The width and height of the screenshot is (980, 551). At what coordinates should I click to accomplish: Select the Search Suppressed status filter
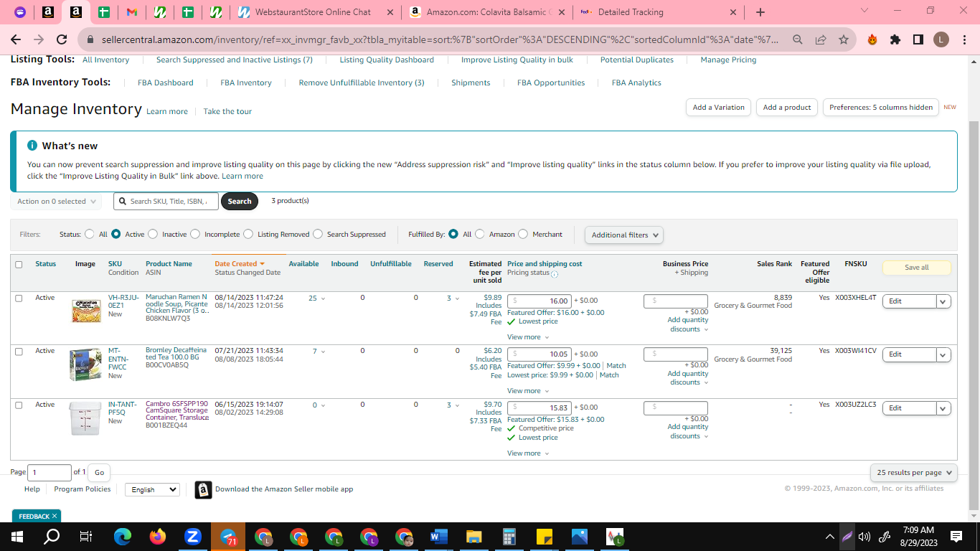[318, 234]
